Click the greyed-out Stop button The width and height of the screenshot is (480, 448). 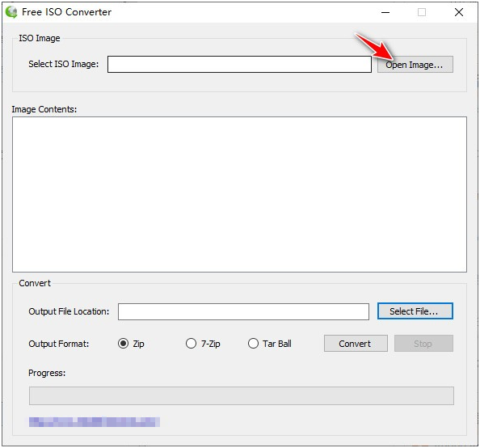click(423, 344)
